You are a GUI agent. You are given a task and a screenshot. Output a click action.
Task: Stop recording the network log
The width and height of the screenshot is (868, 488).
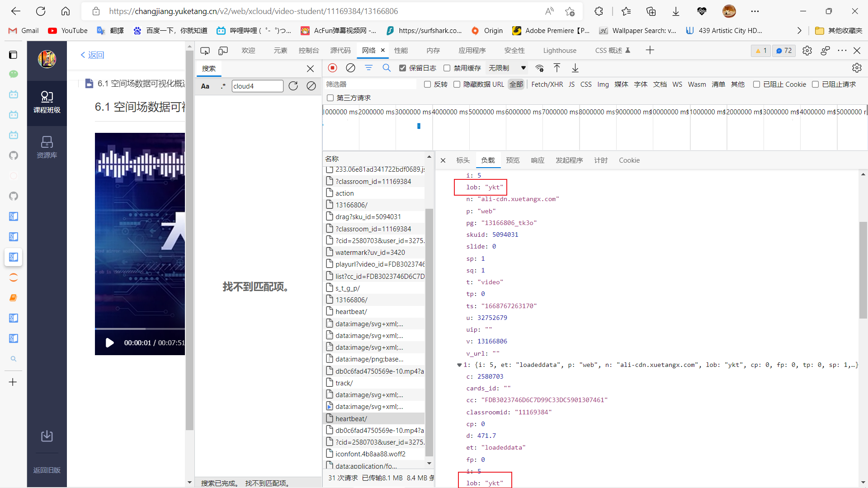point(332,68)
